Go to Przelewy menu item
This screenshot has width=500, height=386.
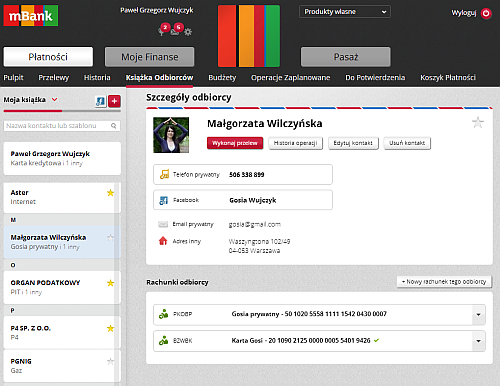pos(54,78)
